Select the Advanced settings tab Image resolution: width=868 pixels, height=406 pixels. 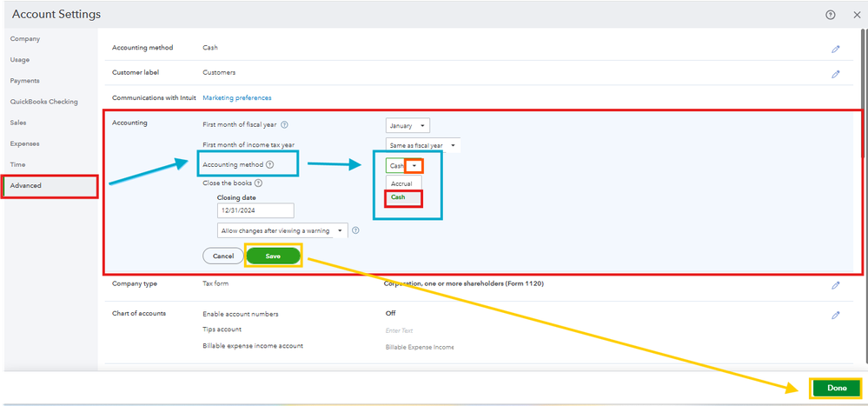coord(50,185)
